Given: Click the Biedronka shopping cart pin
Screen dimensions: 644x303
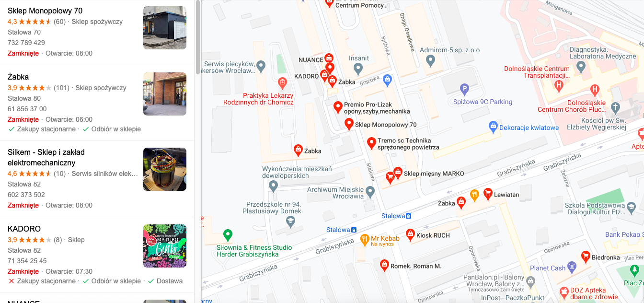Looking at the screenshot, I should tap(585, 256).
